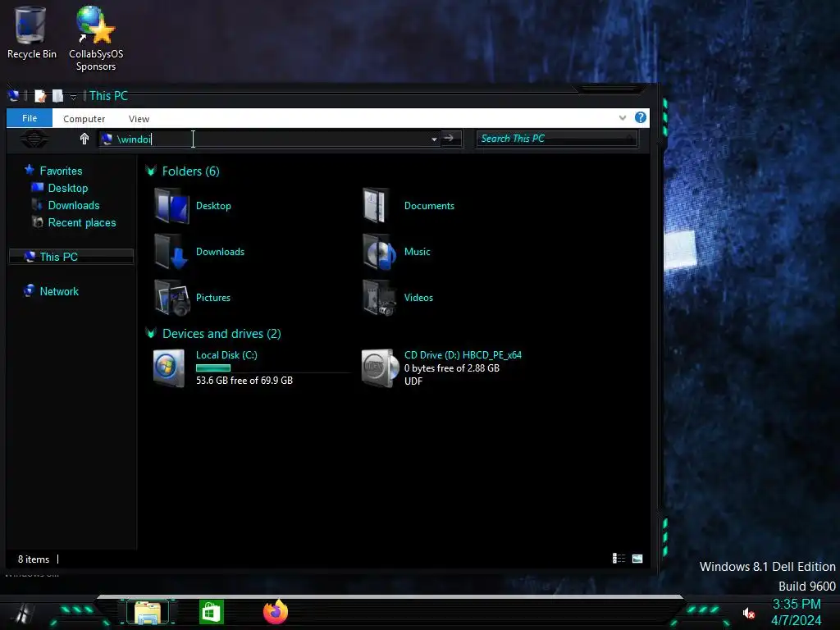The height and width of the screenshot is (630, 840).
Task: Open the File ribbon tab
Action: point(30,118)
